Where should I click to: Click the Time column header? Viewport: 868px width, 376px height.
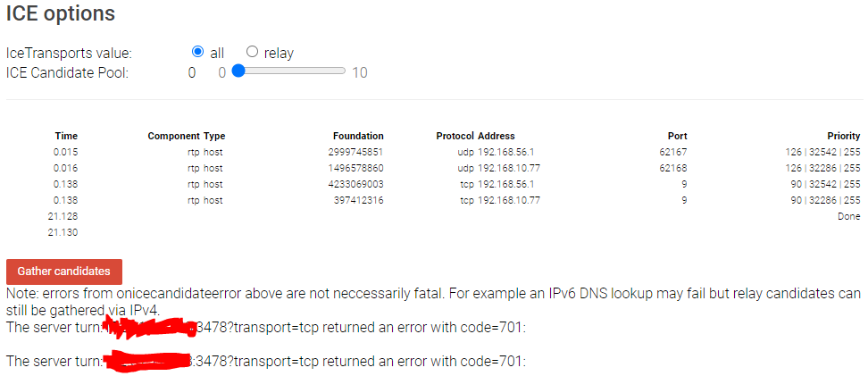click(66, 136)
